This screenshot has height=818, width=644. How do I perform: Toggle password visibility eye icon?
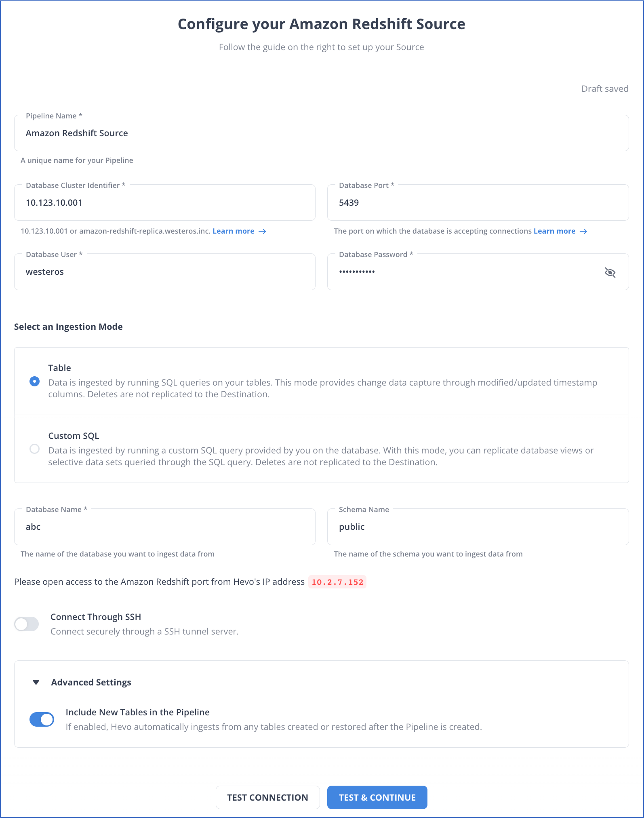click(x=610, y=272)
